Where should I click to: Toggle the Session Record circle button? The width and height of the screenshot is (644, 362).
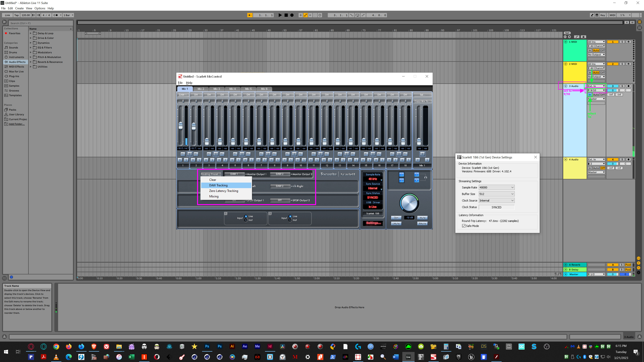[x=320, y=15]
